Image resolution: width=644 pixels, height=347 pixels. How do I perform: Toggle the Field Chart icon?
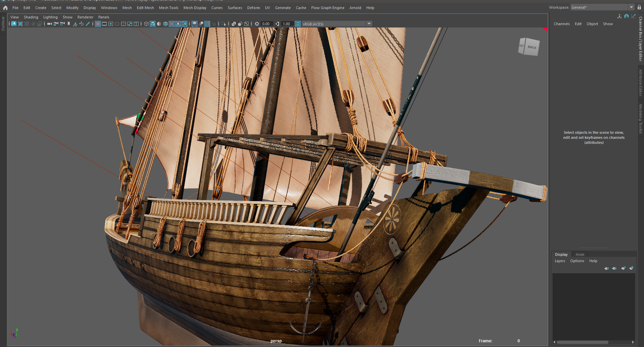click(x=123, y=24)
